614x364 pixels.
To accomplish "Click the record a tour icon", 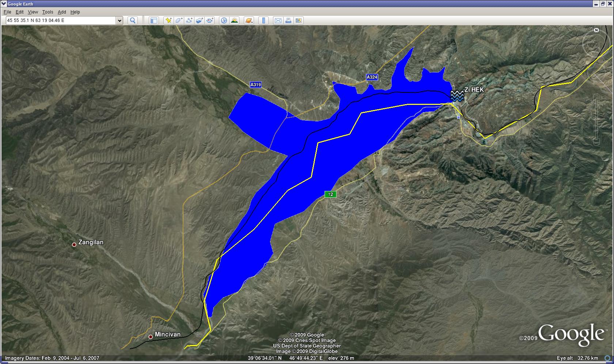I will [x=210, y=20].
